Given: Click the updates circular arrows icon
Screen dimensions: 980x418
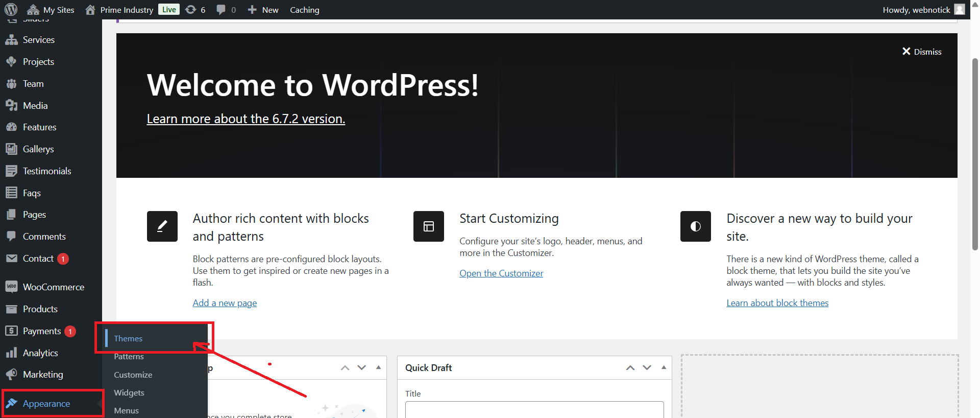Looking at the screenshot, I should (x=190, y=10).
